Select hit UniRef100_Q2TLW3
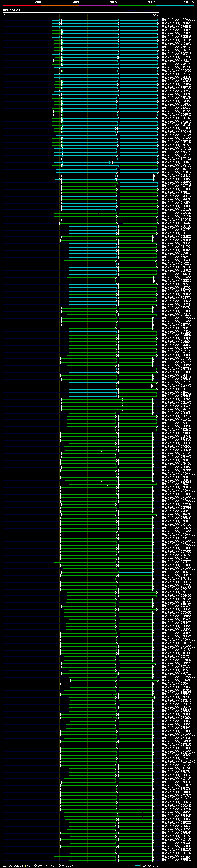The width and height of the screenshot is (197, 868). 176,744
